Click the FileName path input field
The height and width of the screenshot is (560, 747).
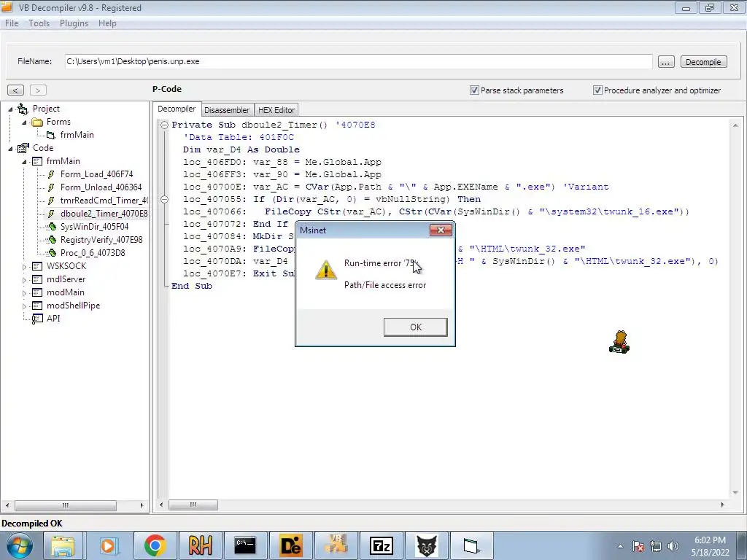[x=358, y=61]
